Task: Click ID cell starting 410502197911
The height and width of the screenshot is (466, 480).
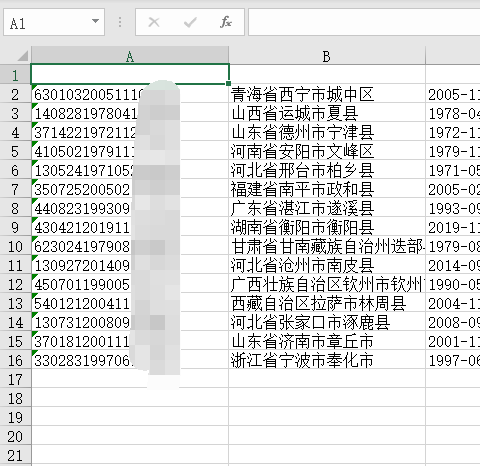Action: click(x=130, y=150)
